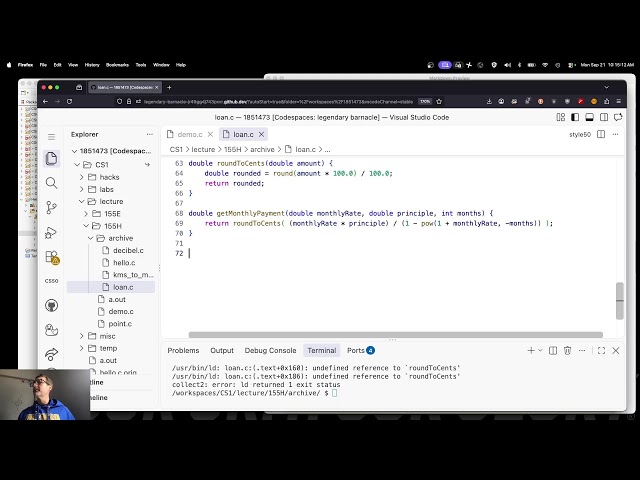Collapse the 155H folder
The image size is (640, 480).
[x=86, y=226]
